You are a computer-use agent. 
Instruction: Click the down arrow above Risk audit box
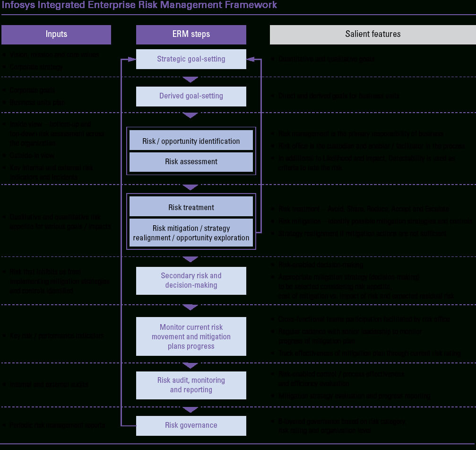tap(190, 365)
